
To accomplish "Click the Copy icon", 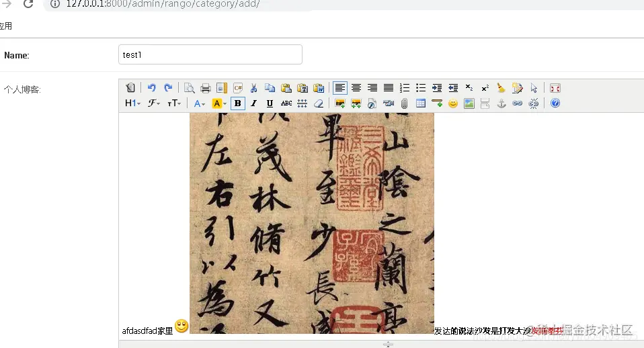I will pos(270,88).
